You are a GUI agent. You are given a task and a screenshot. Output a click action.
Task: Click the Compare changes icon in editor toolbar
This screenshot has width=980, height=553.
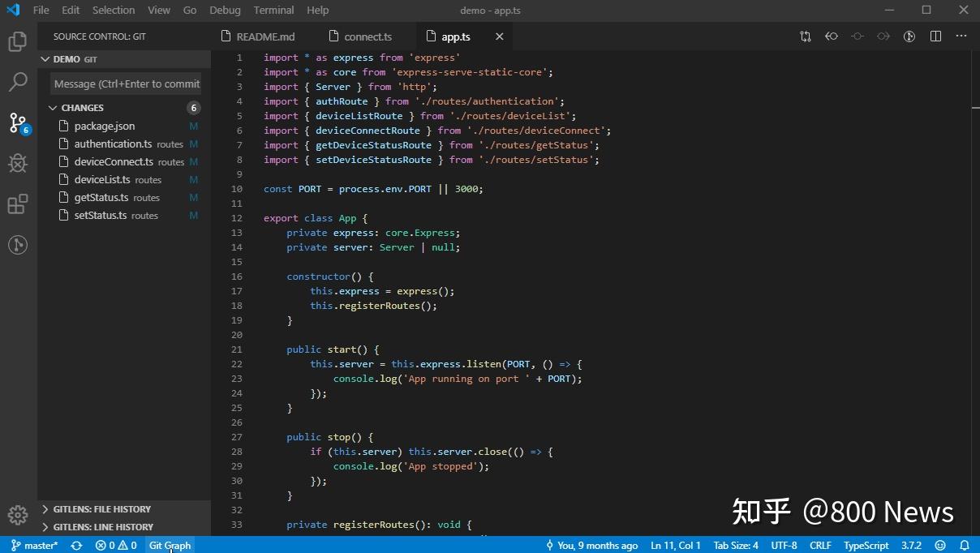click(x=806, y=36)
